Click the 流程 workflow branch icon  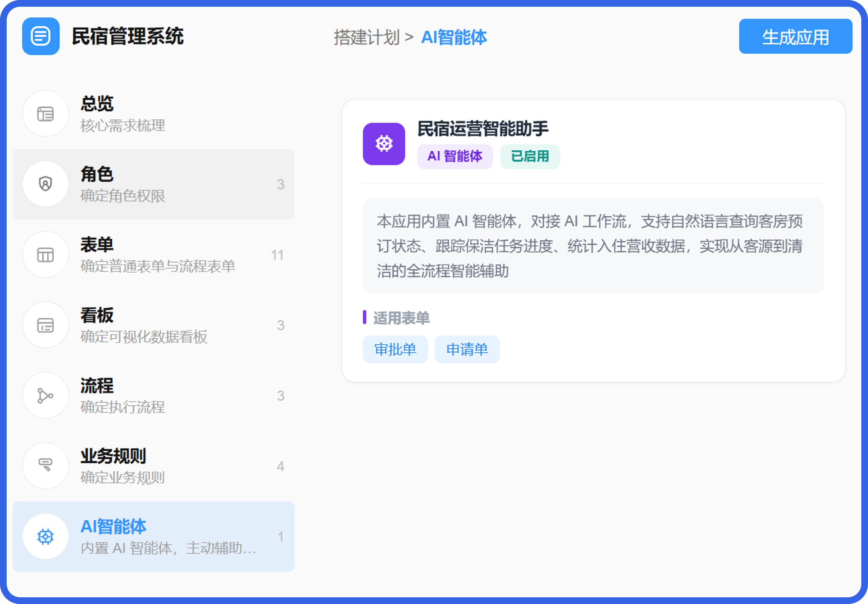point(45,396)
